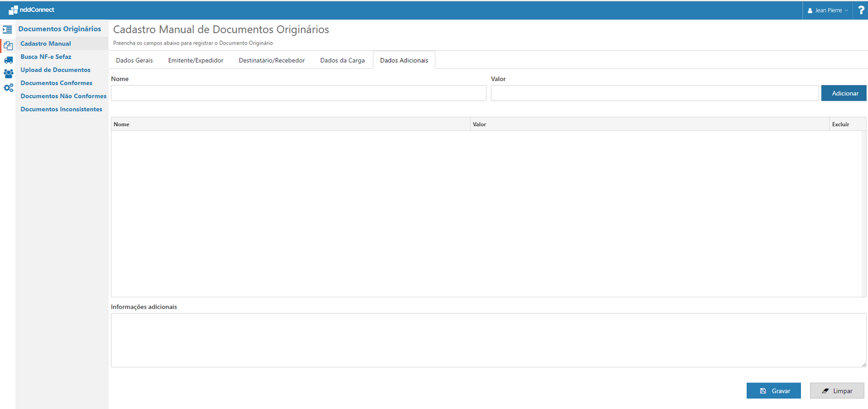
Task: Clear the form using Limpar
Action: click(837, 390)
